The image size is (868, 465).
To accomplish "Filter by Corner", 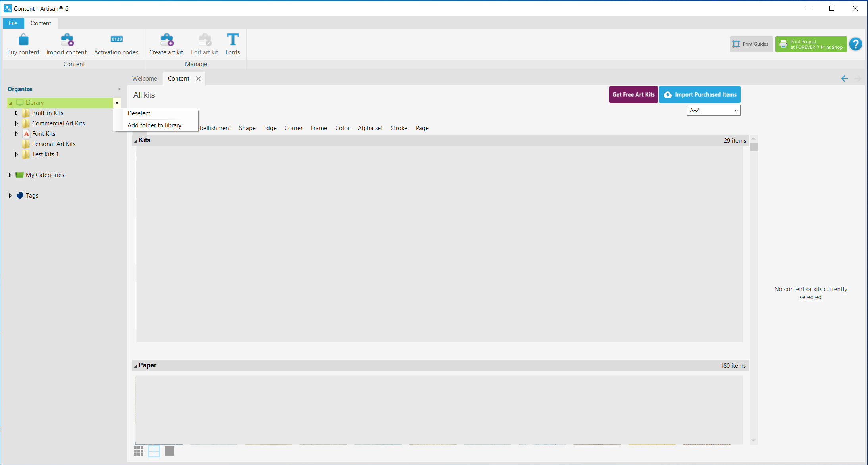I will (293, 128).
